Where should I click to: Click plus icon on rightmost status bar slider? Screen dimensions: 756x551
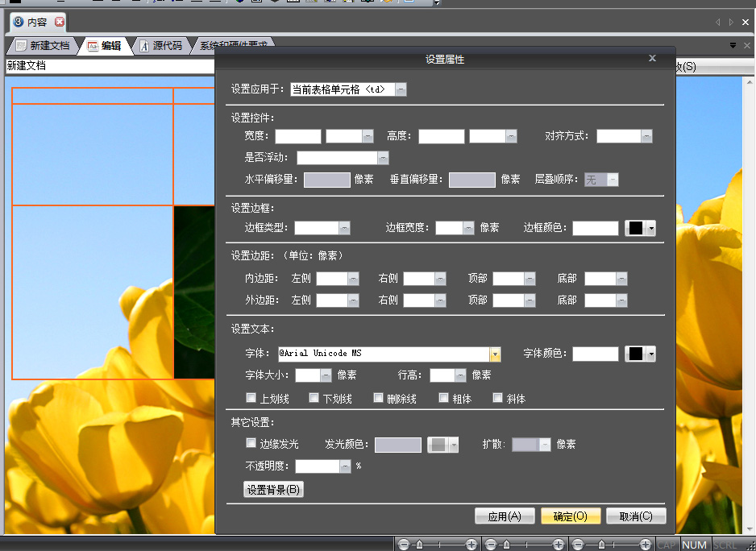(x=645, y=545)
